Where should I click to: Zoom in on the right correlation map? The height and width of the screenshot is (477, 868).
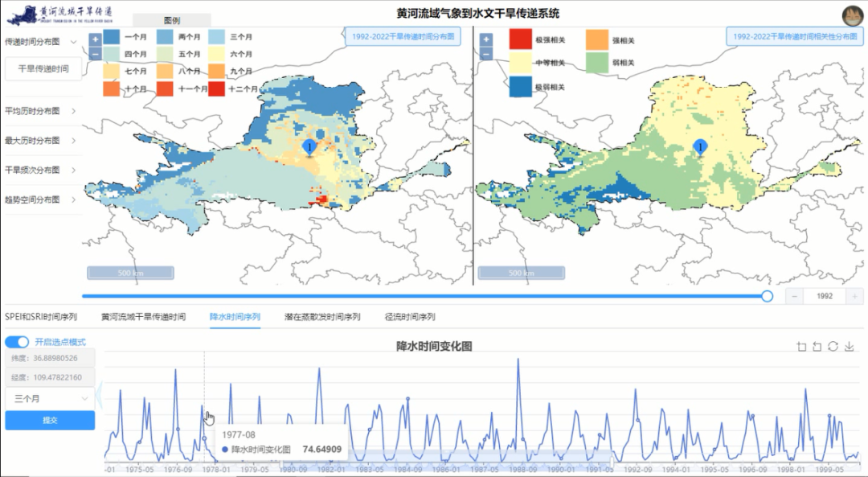(x=486, y=39)
